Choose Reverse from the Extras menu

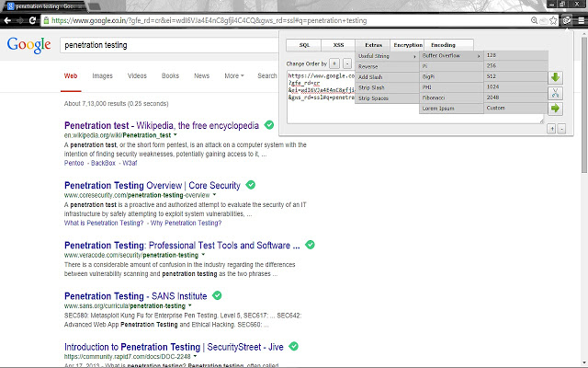pyautogui.click(x=387, y=66)
